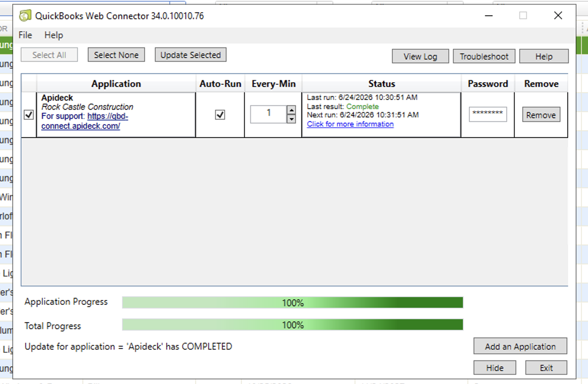Screen dimensions: 588x384
Task: Click the Hide button
Action: (495, 368)
